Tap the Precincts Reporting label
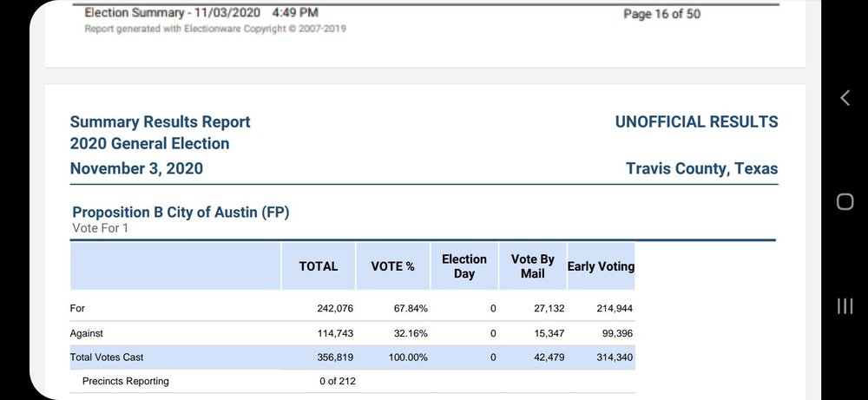Viewport: 868px width, 400px height. 126,381
